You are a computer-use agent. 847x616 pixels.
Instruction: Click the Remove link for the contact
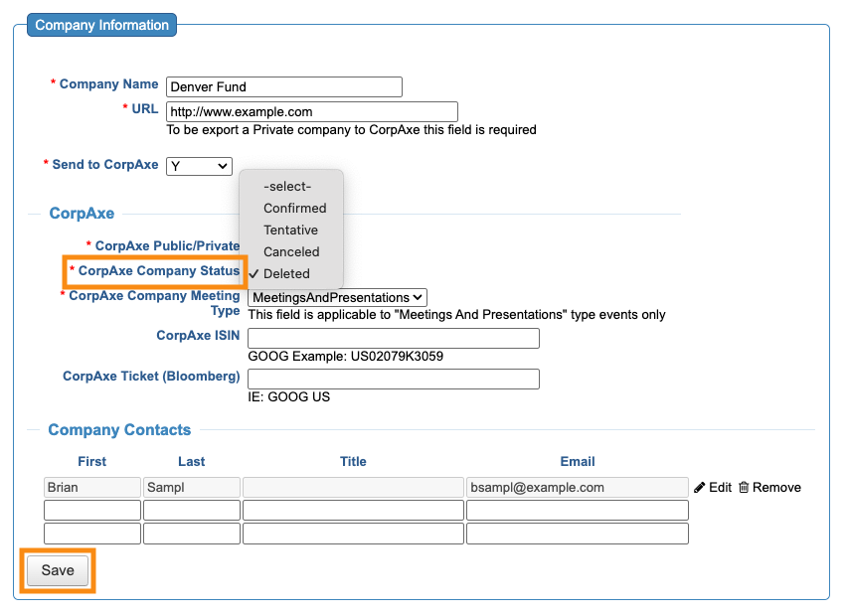coord(776,487)
